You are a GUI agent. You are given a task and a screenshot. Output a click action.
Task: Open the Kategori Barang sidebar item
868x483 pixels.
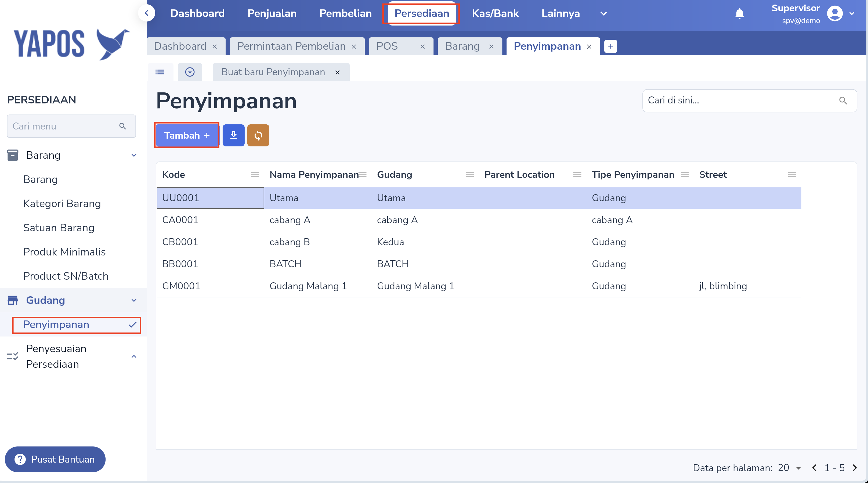click(x=62, y=204)
